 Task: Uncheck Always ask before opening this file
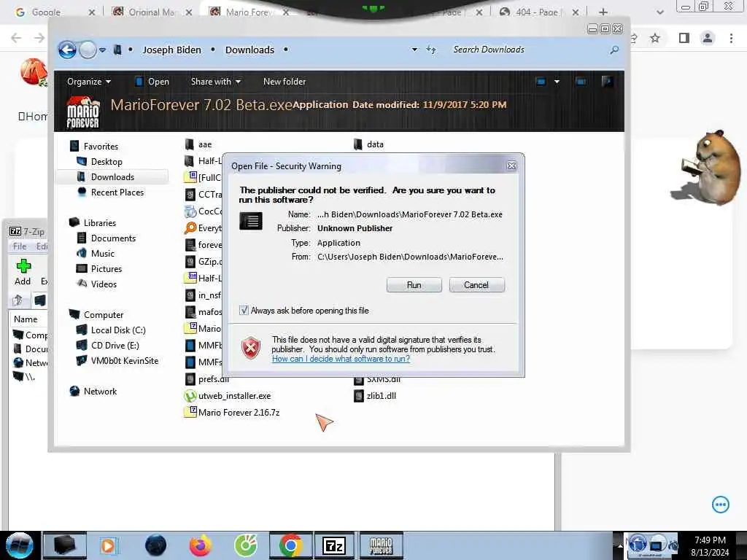click(x=244, y=311)
